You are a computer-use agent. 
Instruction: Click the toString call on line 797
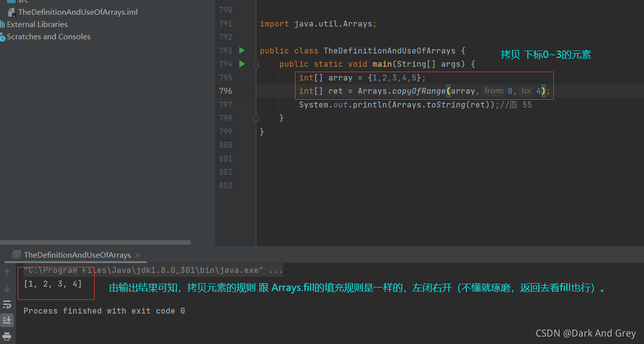446,105
